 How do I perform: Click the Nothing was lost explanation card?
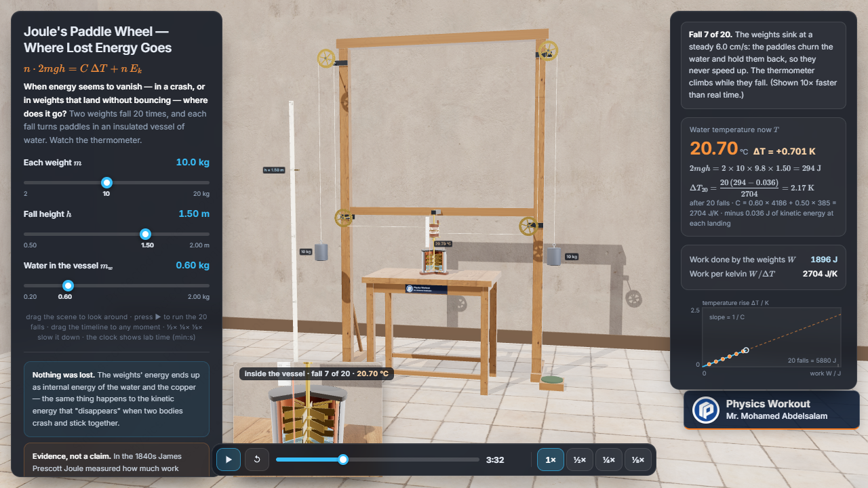point(117,399)
